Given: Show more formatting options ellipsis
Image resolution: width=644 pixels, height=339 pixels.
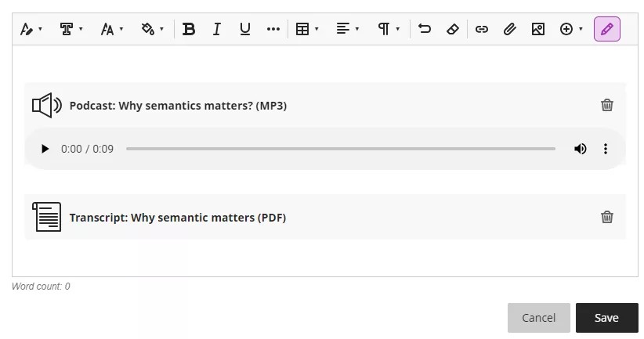Looking at the screenshot, I should tap(273, 29).
